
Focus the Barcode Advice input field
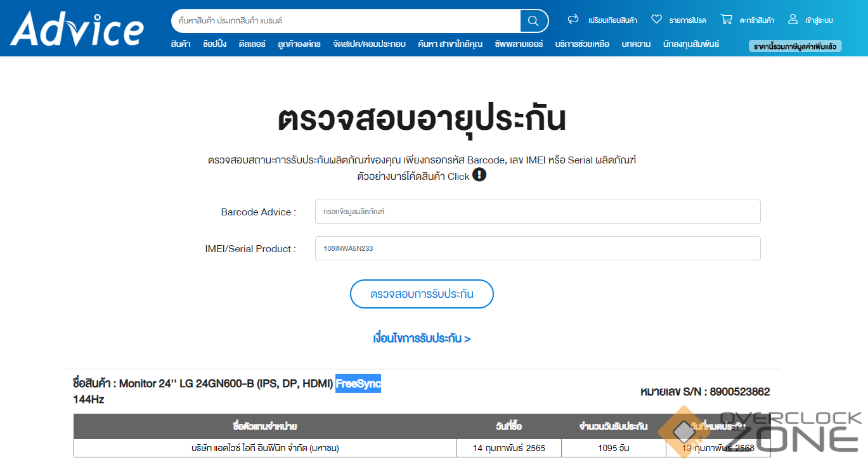[x=537, y=212]
